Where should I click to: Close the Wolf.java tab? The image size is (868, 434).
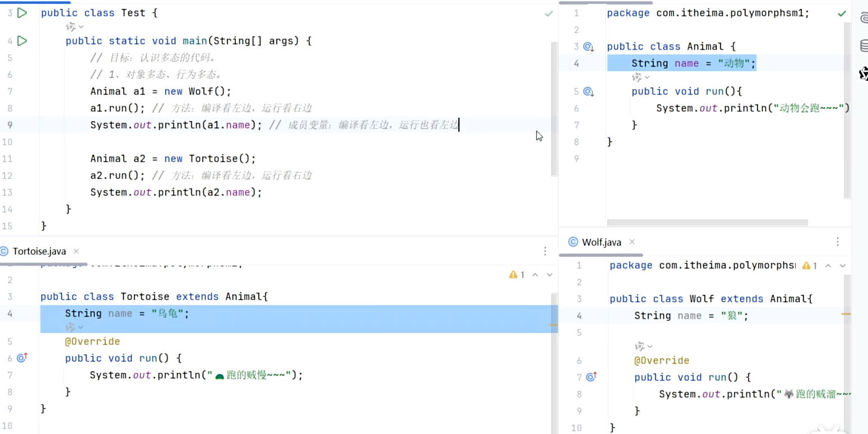[x=632, y=242]
